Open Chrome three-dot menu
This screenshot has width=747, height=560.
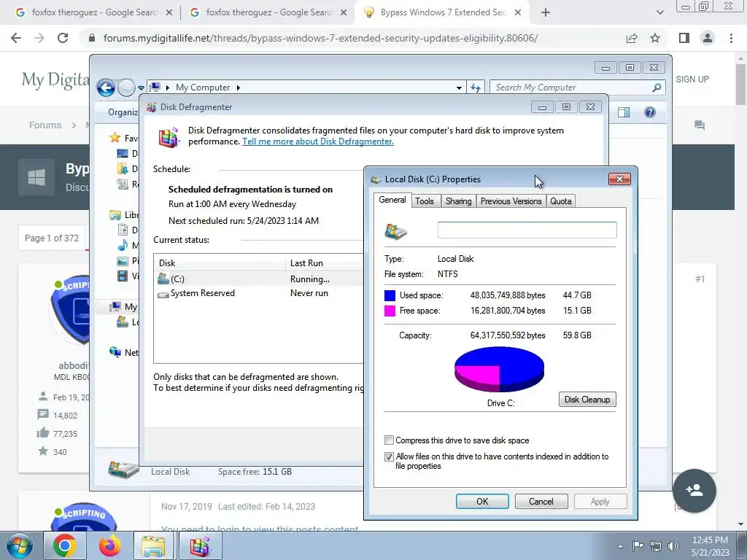tap(731, 38)
